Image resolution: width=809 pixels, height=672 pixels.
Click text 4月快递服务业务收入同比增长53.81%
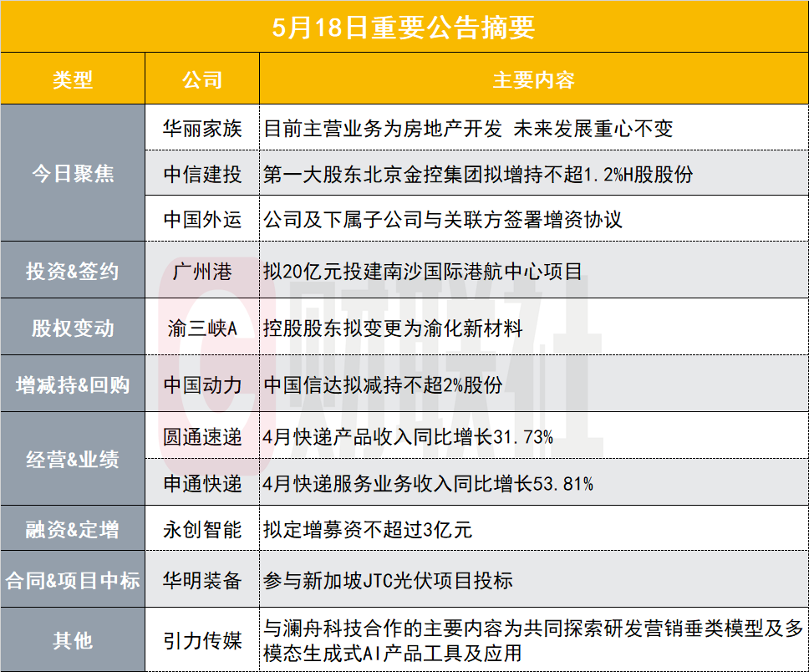point(428,483)
